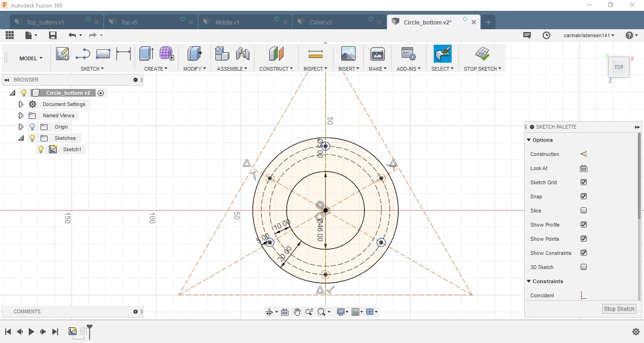Open the Grid and Snaps dropdown
This screenshot has width=644, height=343.
click(357, 312)
